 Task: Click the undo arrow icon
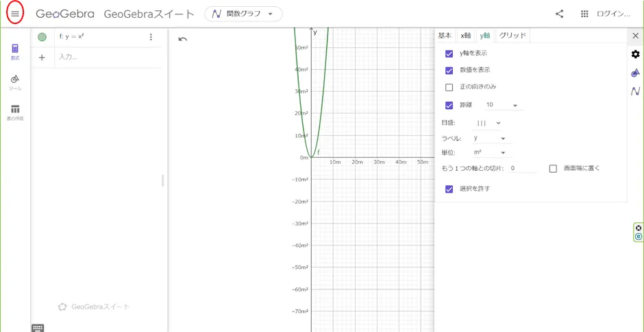point(182,39)
